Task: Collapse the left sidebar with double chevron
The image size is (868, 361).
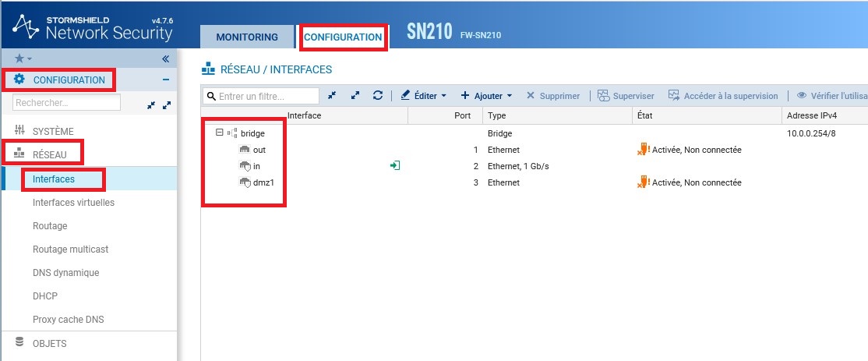Action: pyautogui.click(x=165, y=58)
